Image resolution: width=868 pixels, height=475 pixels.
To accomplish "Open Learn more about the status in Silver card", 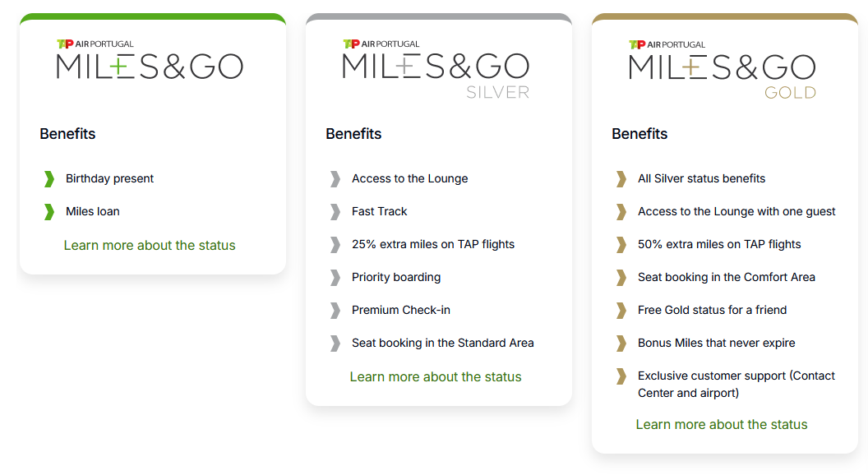I will 436,376.
